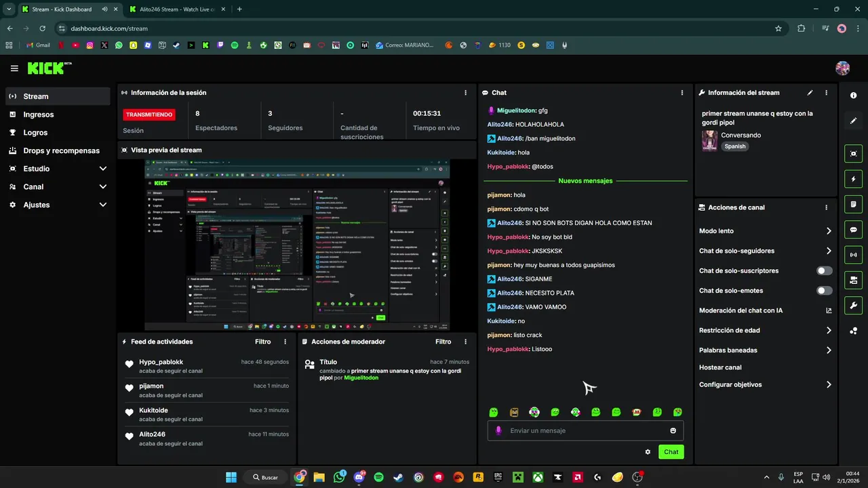
Task: Click the purple microphone icon in the message box
Action: click(498, 430)
